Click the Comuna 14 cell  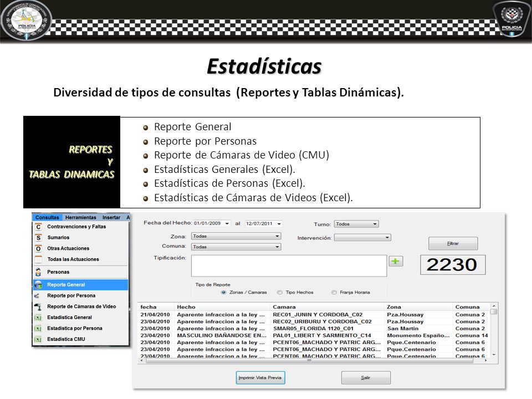(x=471, y=336)
